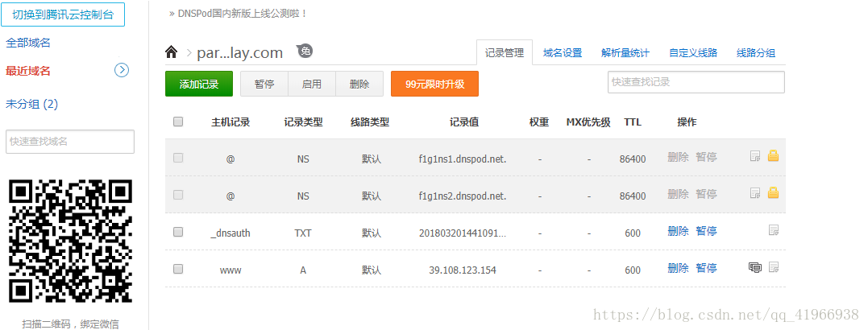Click 切换到腾讯云控制台 button
Viewport: 868px width, 330px height.
63,15
